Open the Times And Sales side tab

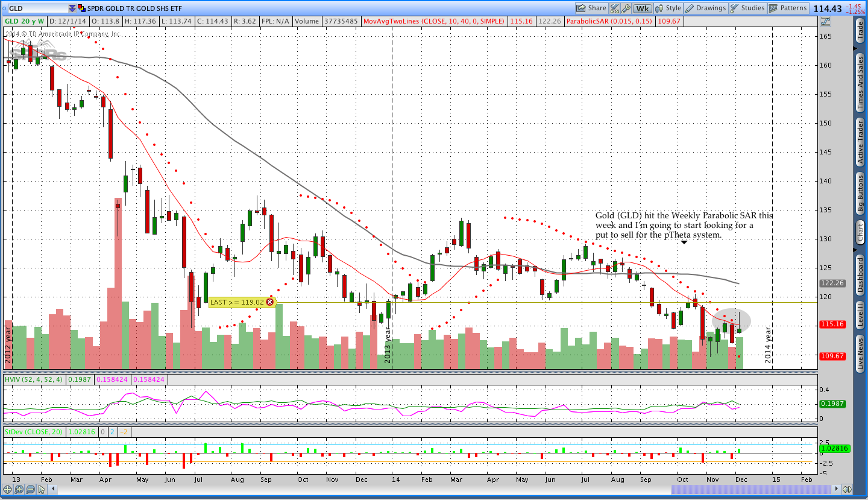click(860, 81)
